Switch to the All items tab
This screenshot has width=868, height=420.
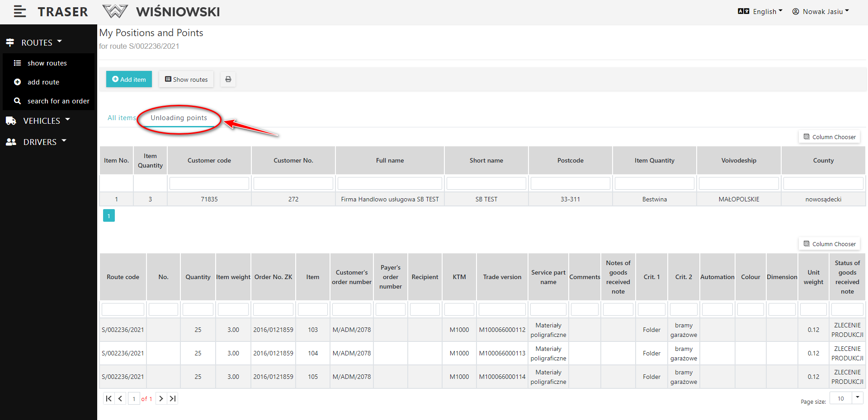(121, 118)
